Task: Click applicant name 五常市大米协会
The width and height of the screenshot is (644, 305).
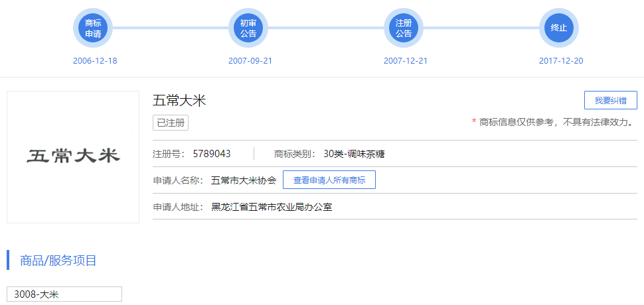Action: (x=244, y=180)
